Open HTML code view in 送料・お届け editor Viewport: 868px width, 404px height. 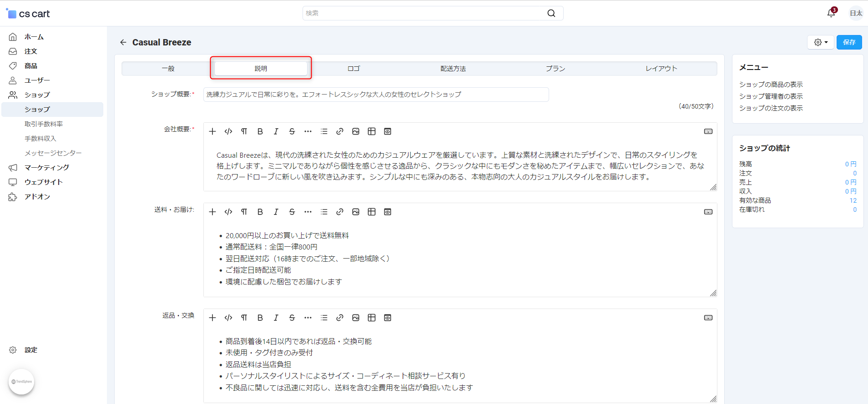point(228,212)
